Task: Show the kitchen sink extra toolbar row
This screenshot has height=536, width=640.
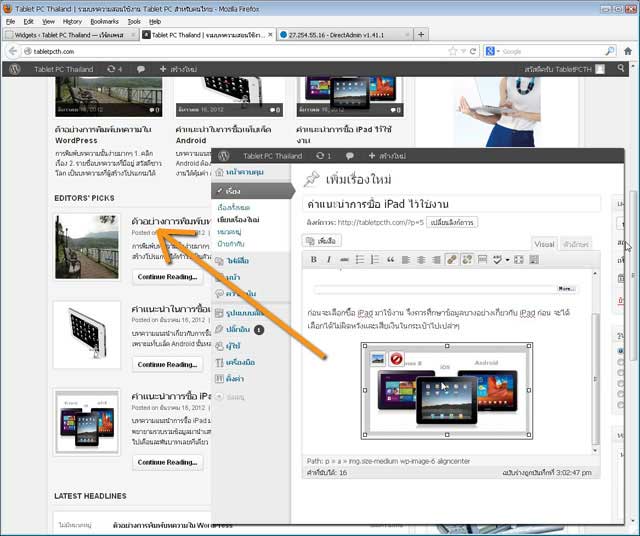Action: pos(534,259)
